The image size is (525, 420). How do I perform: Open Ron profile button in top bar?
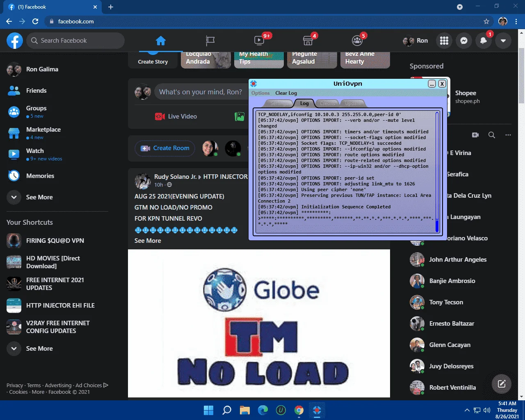415,41
